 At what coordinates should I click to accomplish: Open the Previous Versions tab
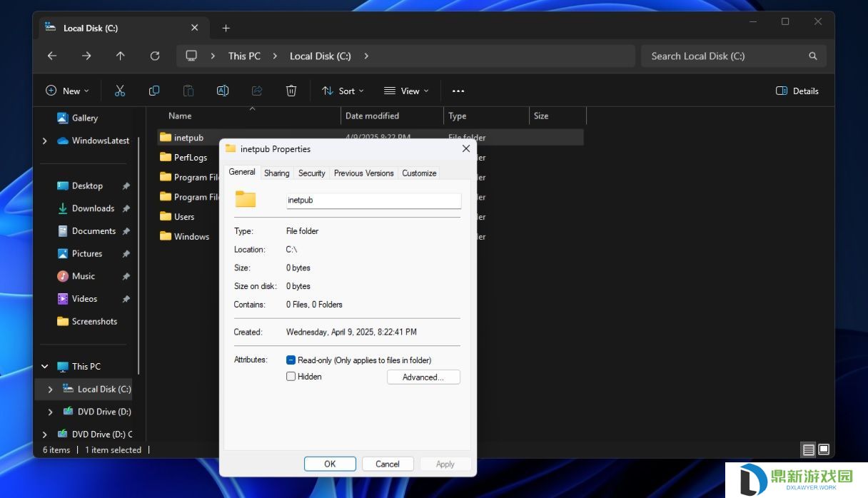coord(363,173)
